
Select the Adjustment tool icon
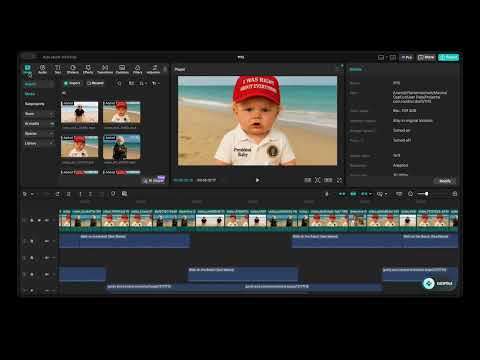pos(154,69)
